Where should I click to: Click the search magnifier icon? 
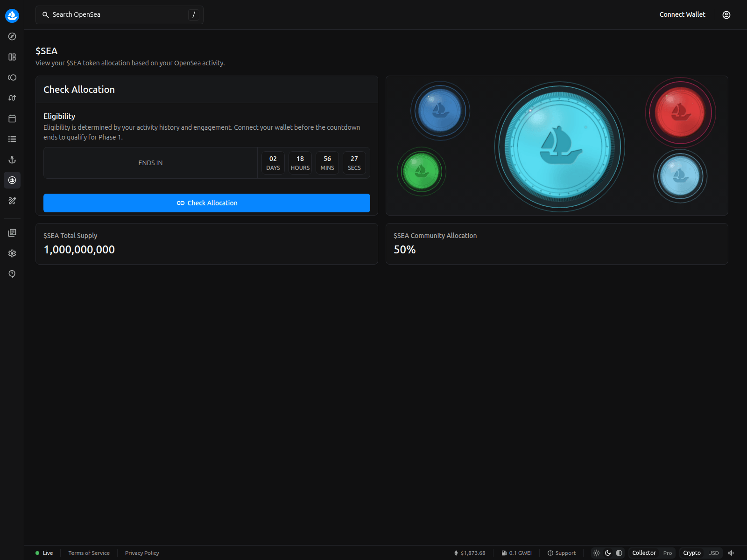click(x=46, y=15)
